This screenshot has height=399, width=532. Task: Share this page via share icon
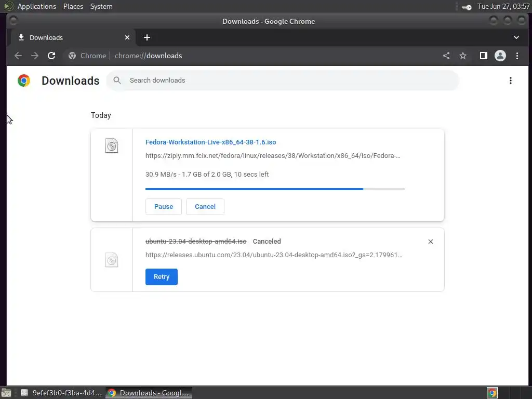pos(446,56)
